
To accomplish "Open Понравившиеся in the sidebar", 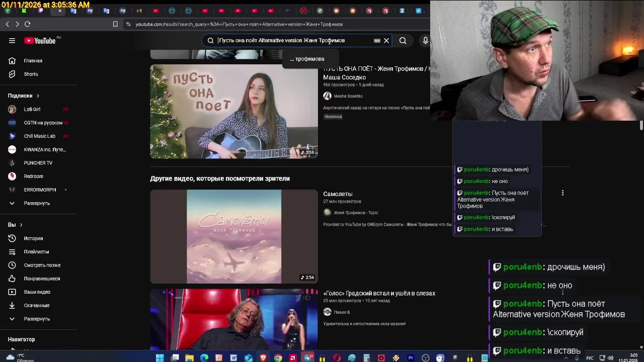I will tap(39, 279).
